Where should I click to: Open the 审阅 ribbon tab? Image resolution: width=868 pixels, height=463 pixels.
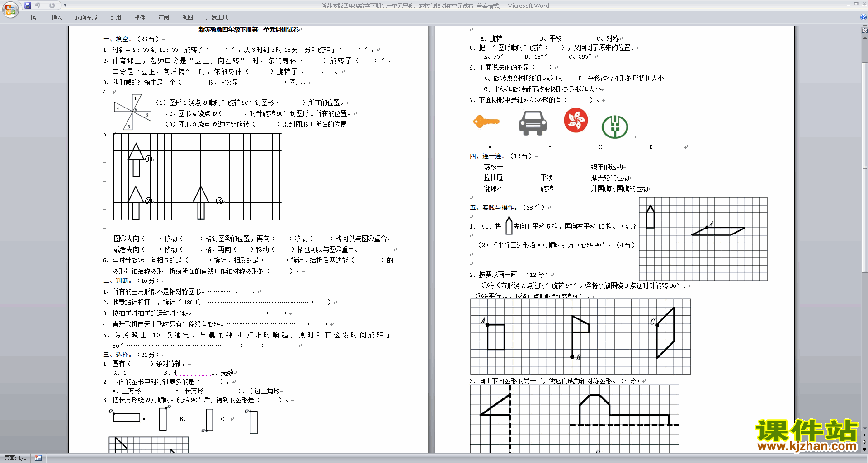coord(164,17)
